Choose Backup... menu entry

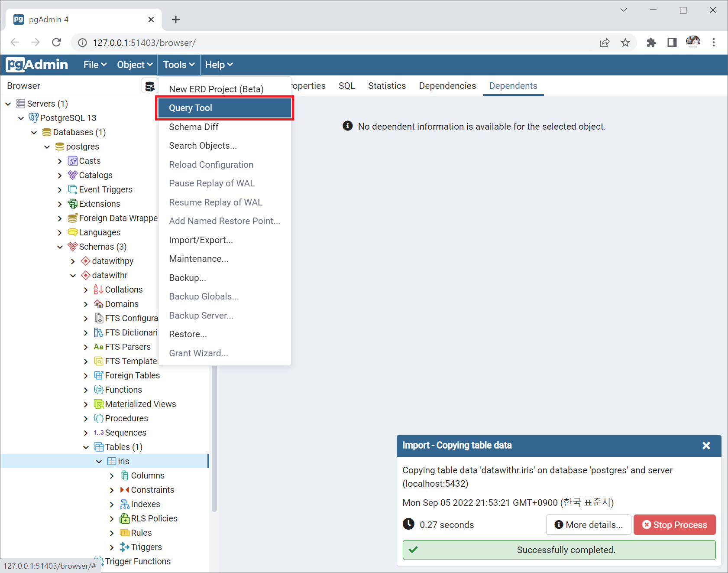click(224, 278)
